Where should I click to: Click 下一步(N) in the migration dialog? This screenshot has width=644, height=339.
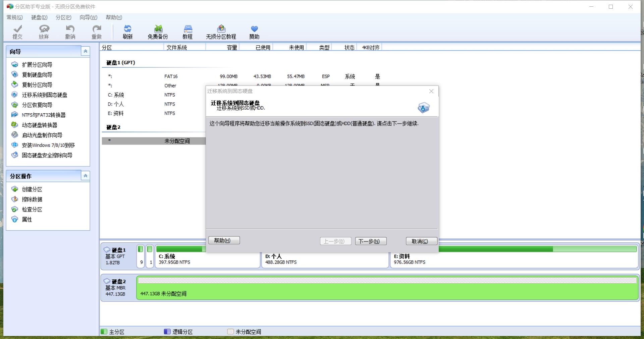click(371, 241)
